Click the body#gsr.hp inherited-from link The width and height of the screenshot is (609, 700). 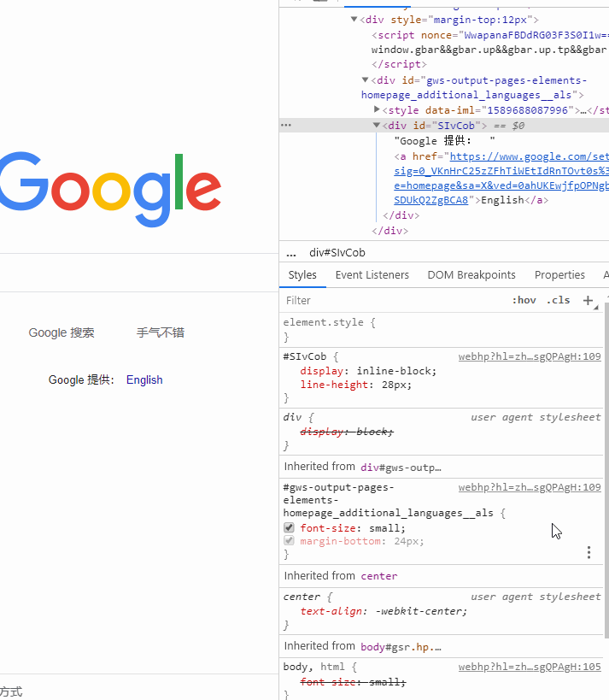pos(401,647)
